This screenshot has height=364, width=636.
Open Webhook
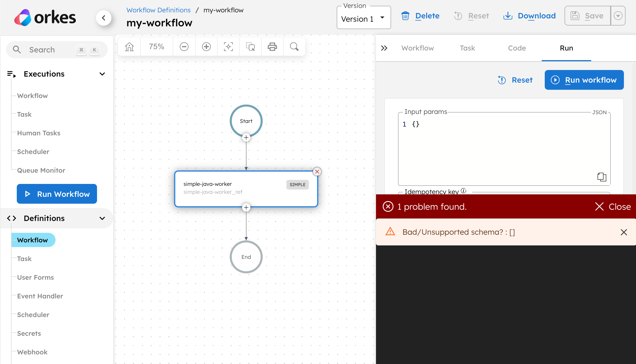pyautogui.click(x=32, y=352)
